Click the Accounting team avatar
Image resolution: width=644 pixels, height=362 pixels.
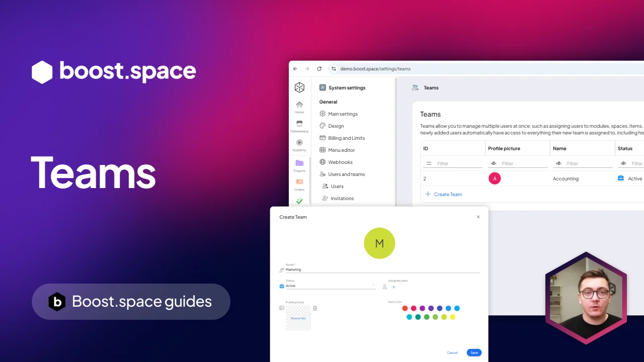point(495,178)
